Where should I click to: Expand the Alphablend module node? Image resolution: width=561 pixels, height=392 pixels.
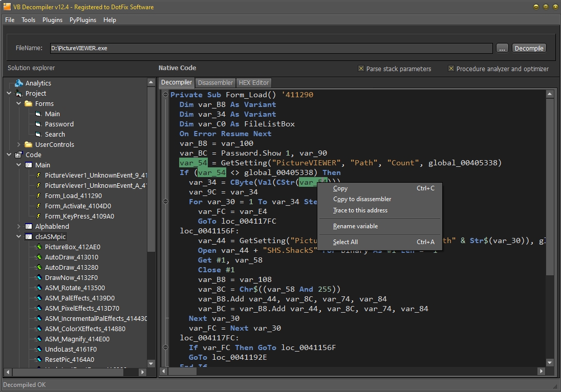(18, 226)
